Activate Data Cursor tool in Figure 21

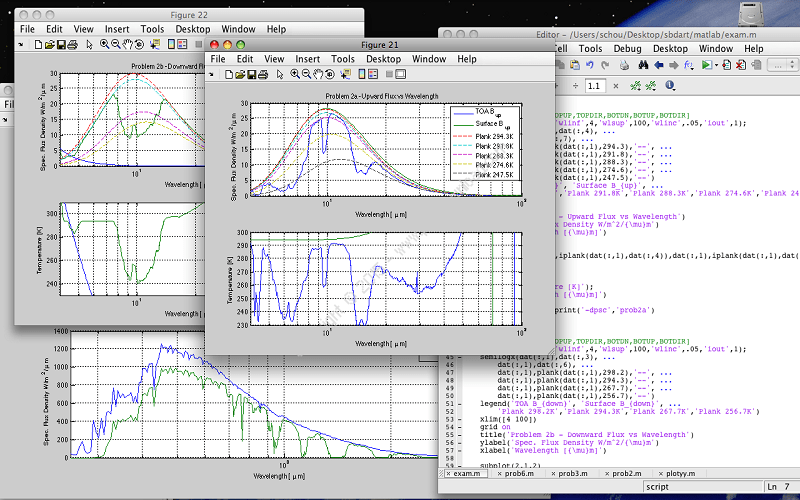(x=345, y=74)
